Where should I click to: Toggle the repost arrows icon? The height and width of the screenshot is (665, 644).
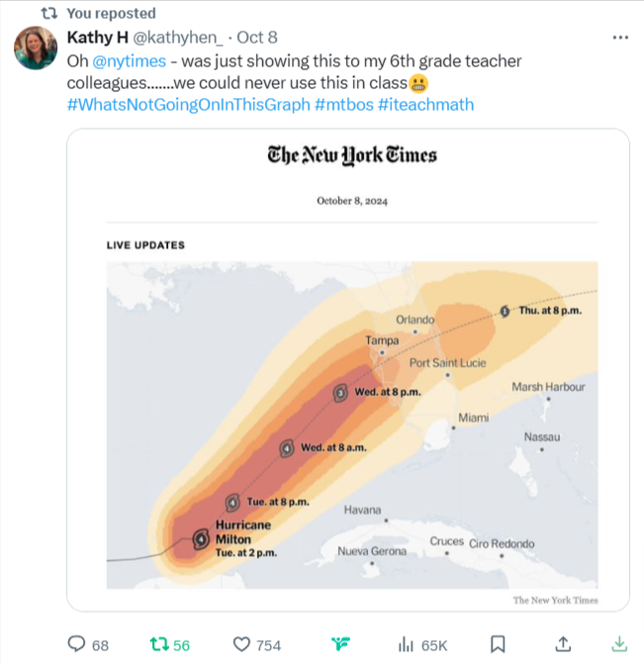[159, 644]
